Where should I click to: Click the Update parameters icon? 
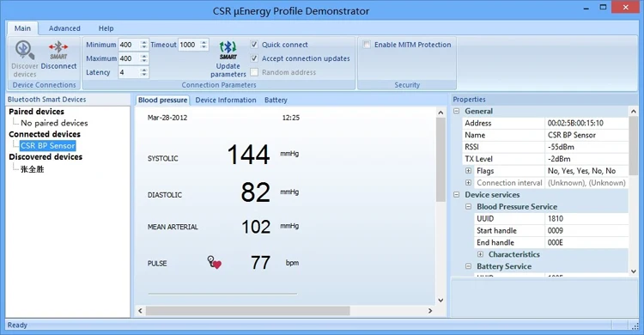coord(228,50)
